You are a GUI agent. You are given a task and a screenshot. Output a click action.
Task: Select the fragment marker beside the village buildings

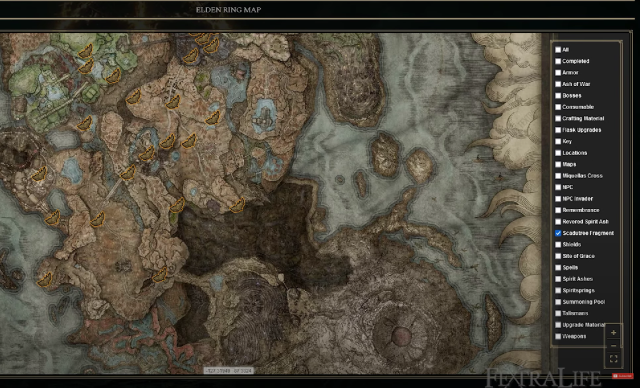[173, 102]
